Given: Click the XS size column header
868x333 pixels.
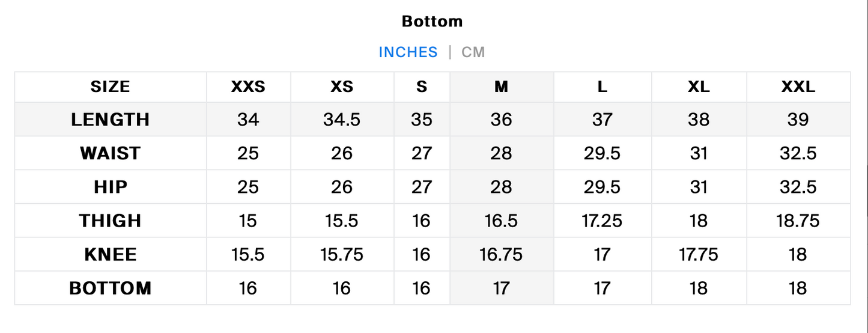Looking at the screenshot, I should 342,87.
